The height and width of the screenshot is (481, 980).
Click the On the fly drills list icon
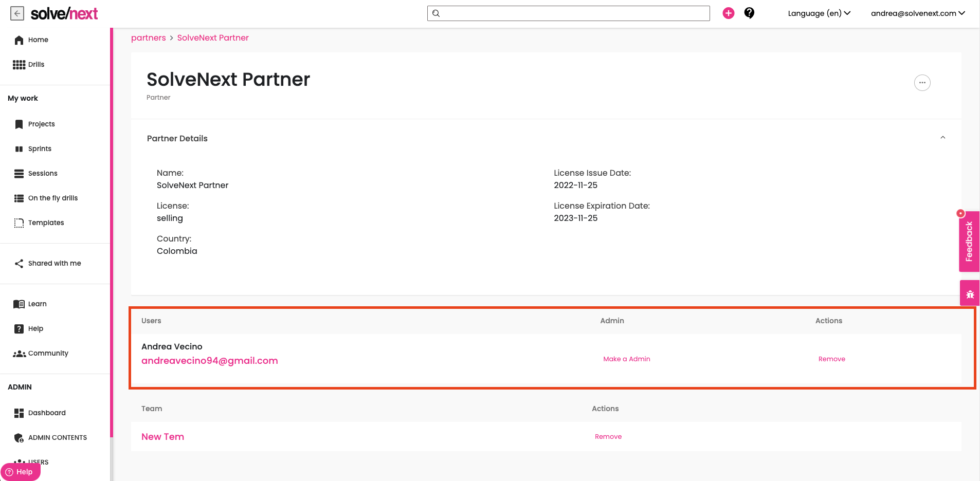(x=19, y=198)
